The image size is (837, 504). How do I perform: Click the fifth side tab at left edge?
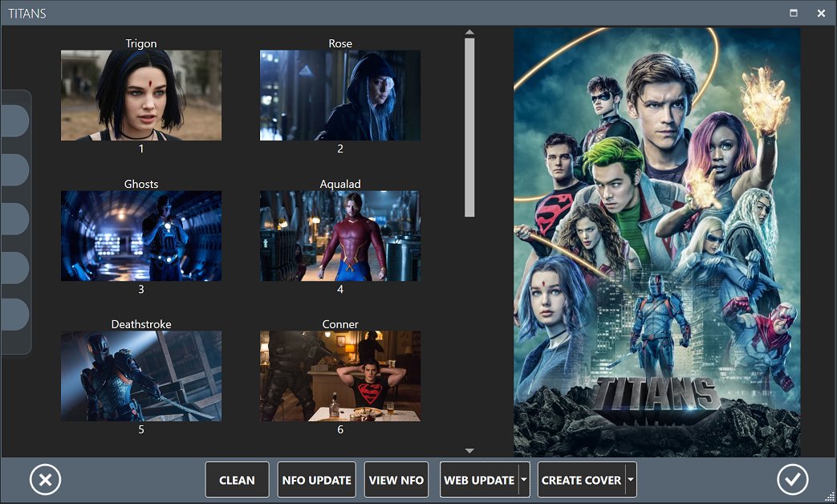click(x=14, y=314)
